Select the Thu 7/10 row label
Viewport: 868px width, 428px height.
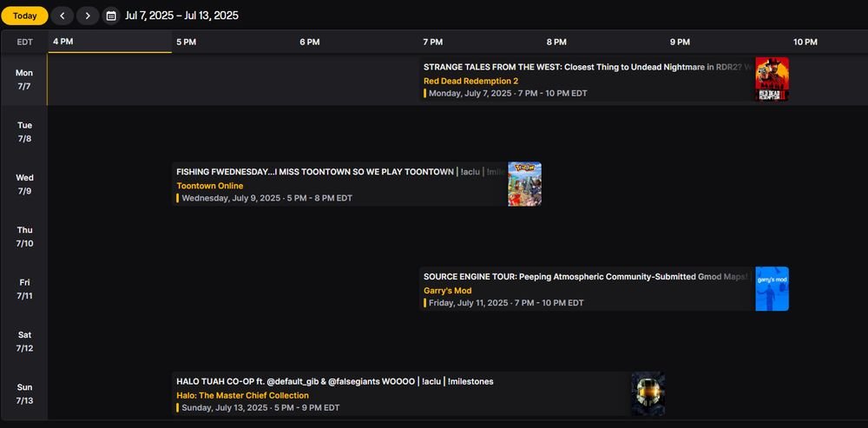24,237
